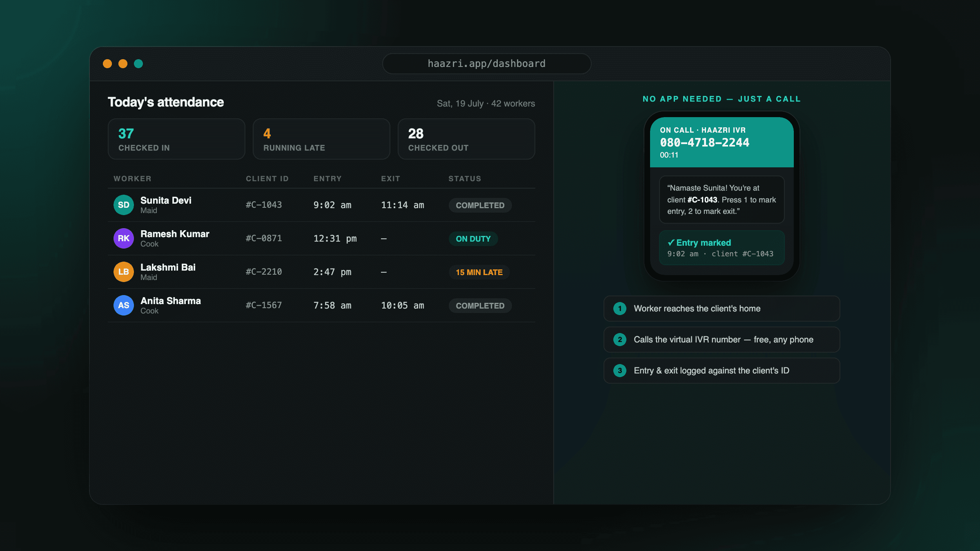Click Entry & exit logged step
This screenshot has height=551, width=980.
tap(722, 371)
